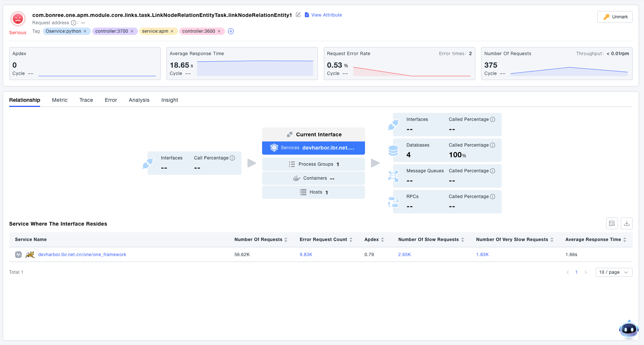This screenshot has height=345, width=644.
Task: Select the Databases called percentage card
Action: (447, 150)
